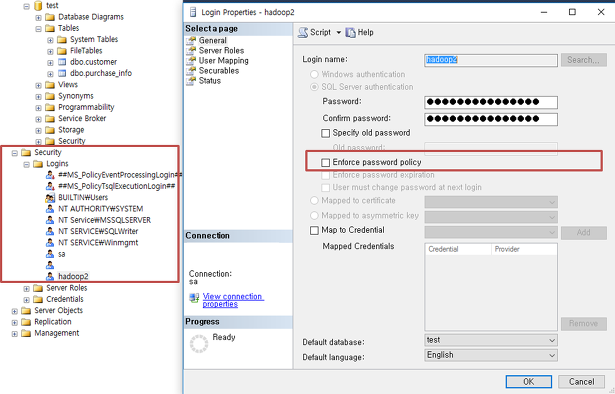Click the hadoop2 login user icon

pyautogui.click(x=50, y=276)
